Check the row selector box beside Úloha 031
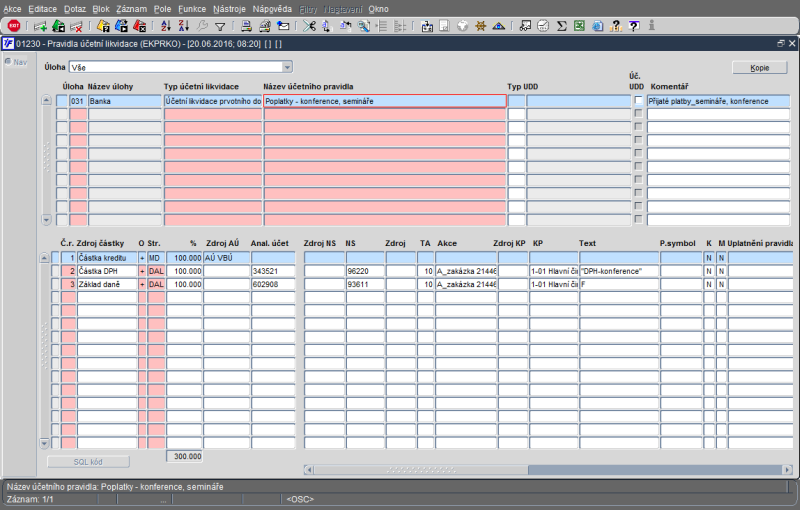800x510 pixels. click(62, 101)
